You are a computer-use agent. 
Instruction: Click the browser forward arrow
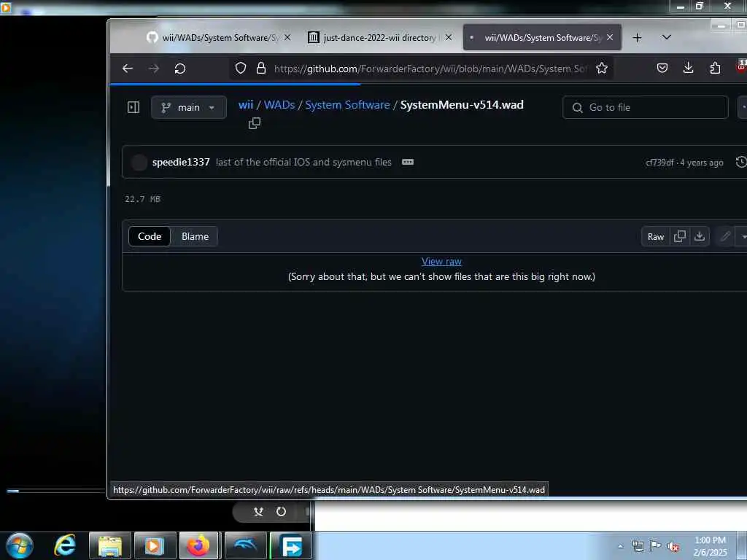[x=153, y=69]
